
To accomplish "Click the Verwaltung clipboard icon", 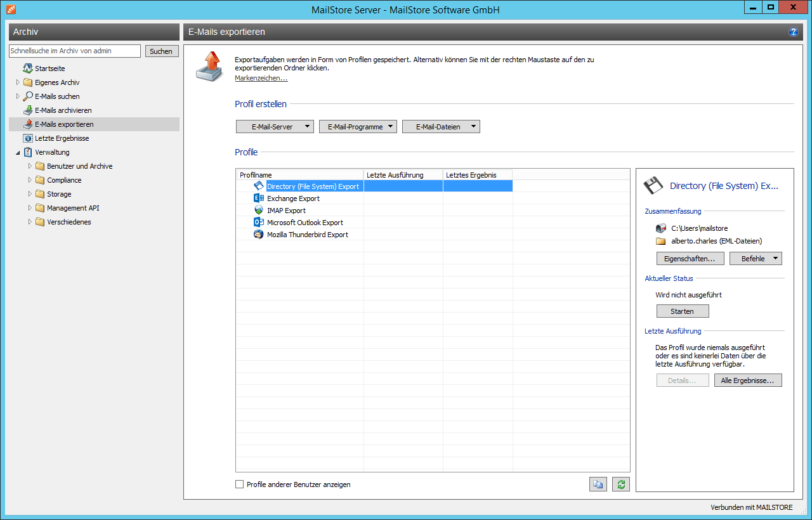I will click(28, 152).
